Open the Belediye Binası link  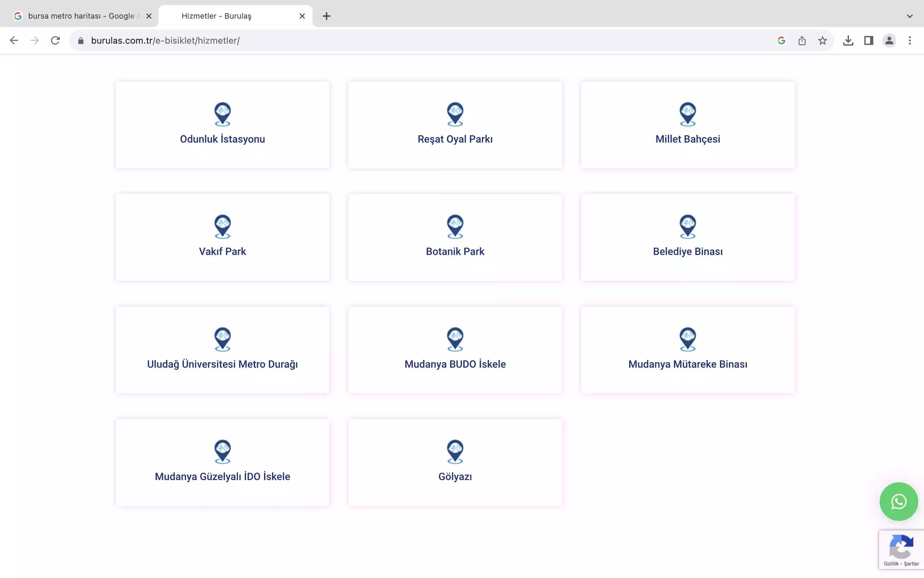[x=688, y=251]
